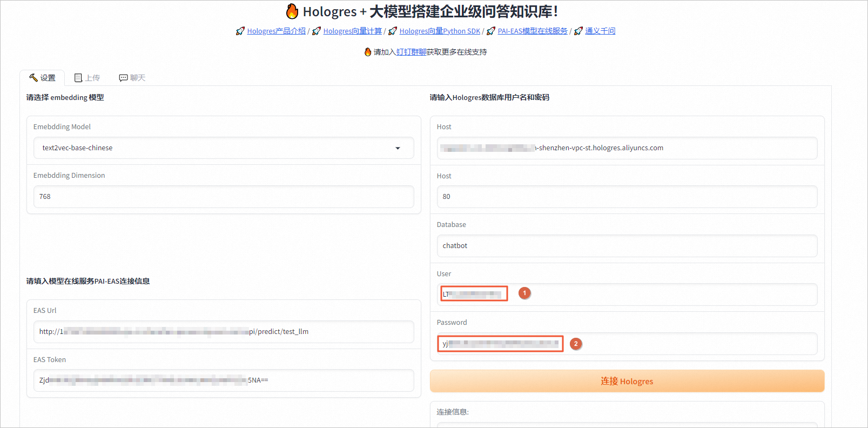Click the Database label
Screen dimensions: 868x428
(452, 225)
